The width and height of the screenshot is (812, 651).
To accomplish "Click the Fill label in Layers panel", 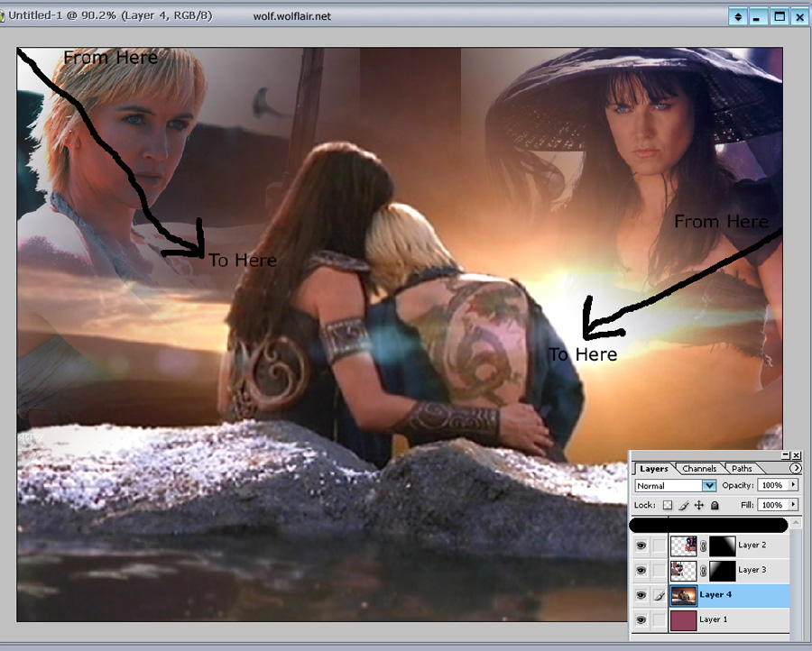I will [x=747, y=505].
